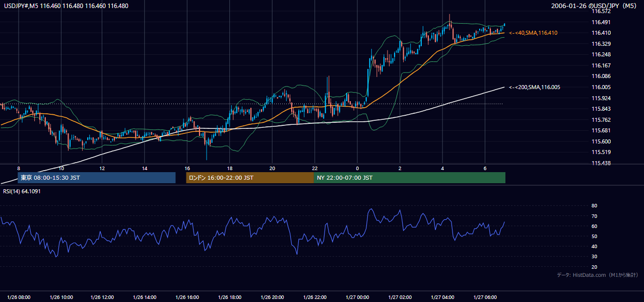Click the 1/27 04:00 time axis label
Screen dimensions: 644x302
coord(442,297)
